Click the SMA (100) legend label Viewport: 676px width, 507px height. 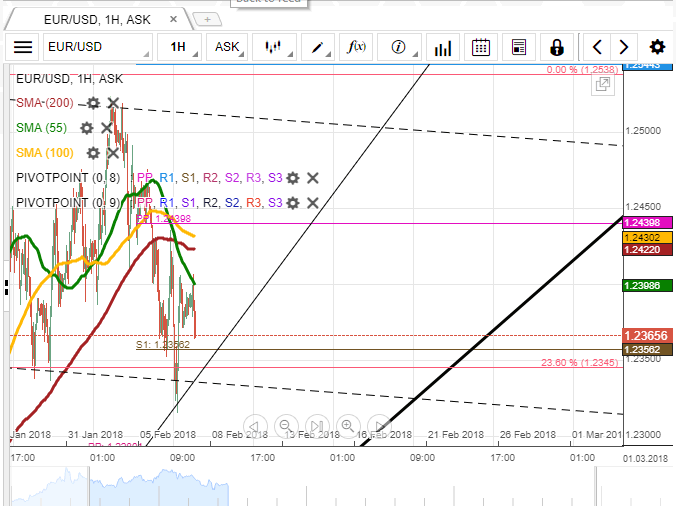[45, 153]
